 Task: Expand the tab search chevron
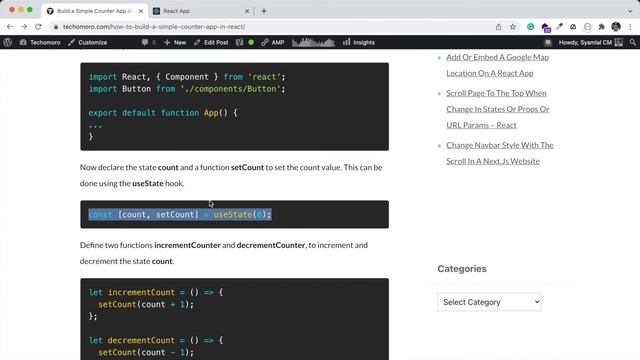[x=630, y=11]
